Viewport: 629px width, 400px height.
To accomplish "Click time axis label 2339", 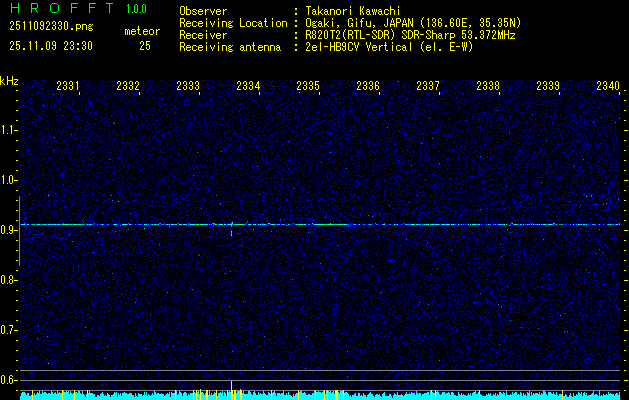I will click(x=548, y=85).
